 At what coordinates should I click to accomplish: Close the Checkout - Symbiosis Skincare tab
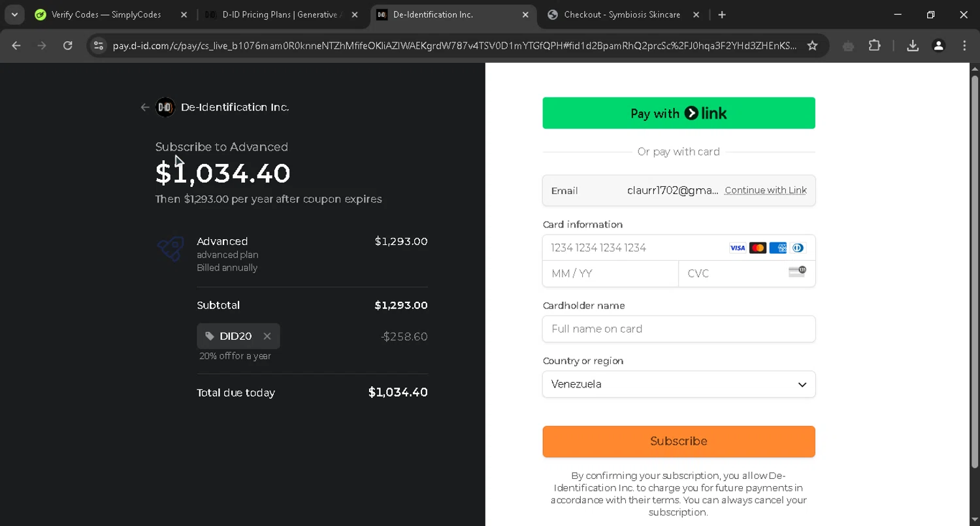[696, 14]
